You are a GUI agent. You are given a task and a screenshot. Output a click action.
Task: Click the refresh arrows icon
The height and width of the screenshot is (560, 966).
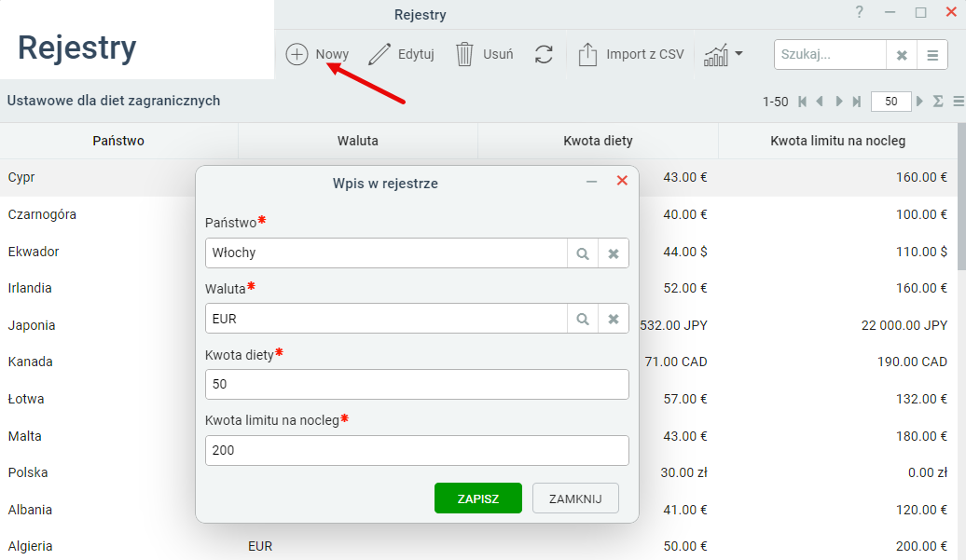tap(544, 54)
